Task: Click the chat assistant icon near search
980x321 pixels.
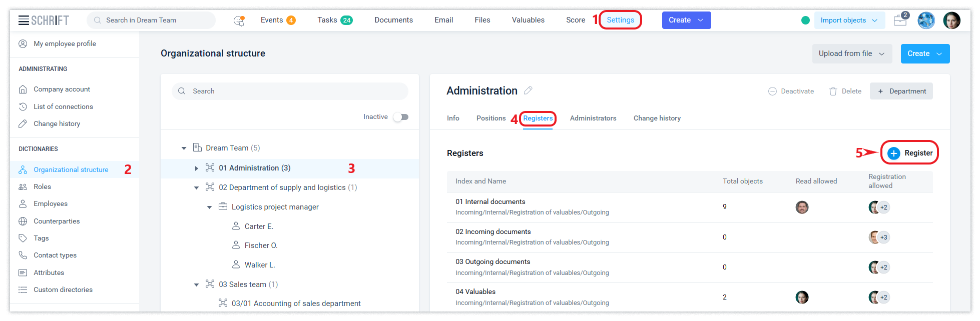Action: tap(239, 20)
